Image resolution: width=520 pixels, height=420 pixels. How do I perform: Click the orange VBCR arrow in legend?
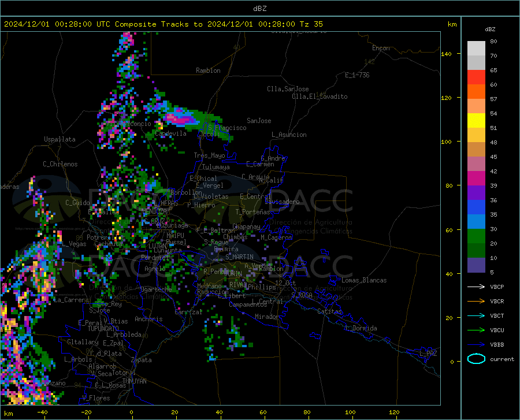point(476,301)
